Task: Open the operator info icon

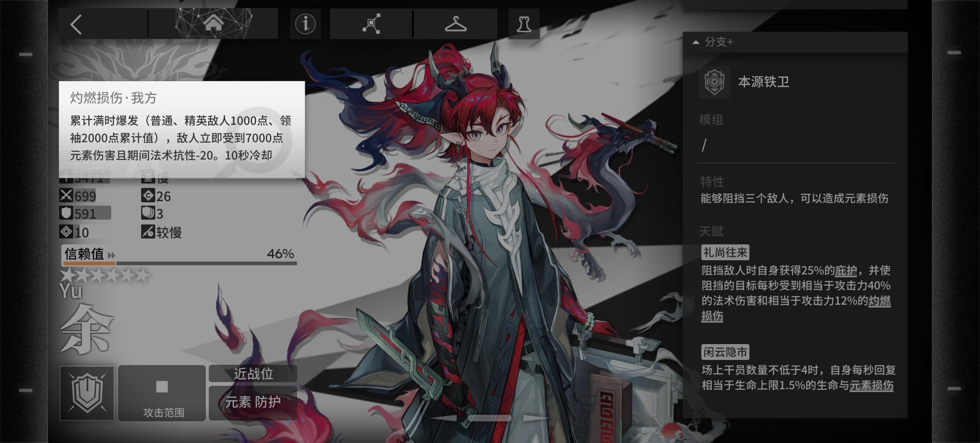Action: (306, 24)
